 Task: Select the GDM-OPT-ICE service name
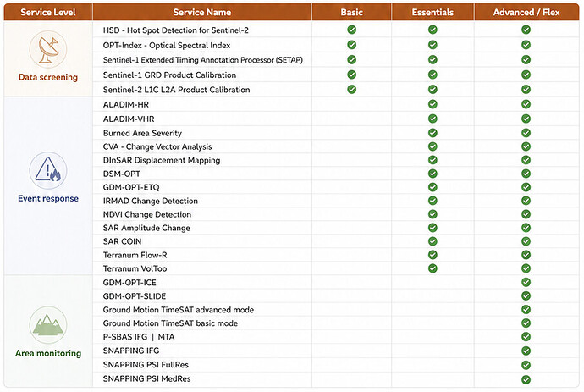tap(129, 283)
